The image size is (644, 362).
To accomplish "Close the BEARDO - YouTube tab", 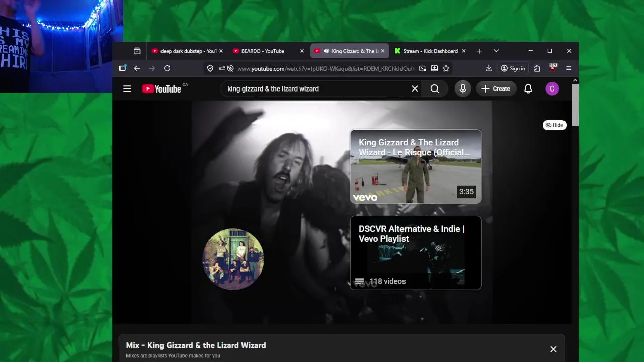I will pos(302,51).
